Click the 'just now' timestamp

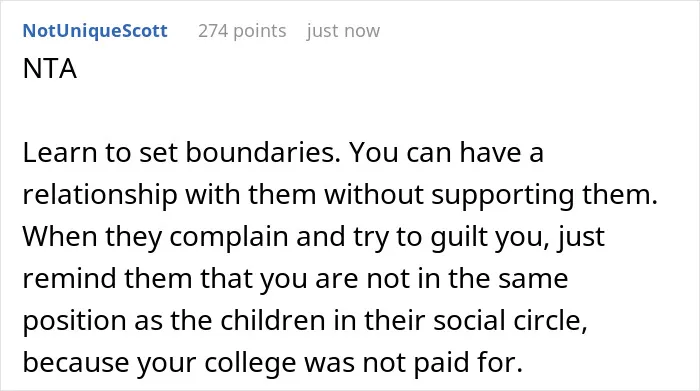point(343,31)
